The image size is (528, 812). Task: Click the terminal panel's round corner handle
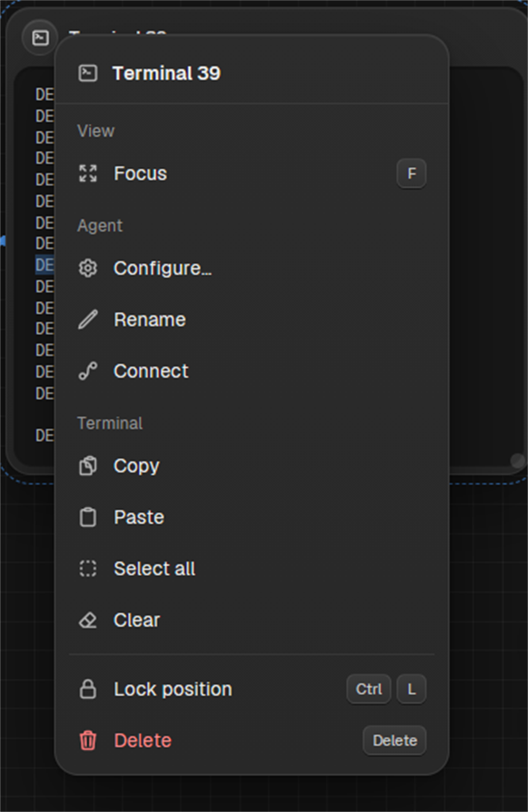tap(517, 460)
